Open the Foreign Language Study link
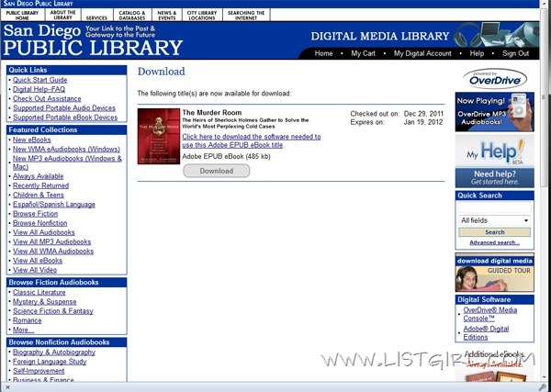 [x=50, y=362]
